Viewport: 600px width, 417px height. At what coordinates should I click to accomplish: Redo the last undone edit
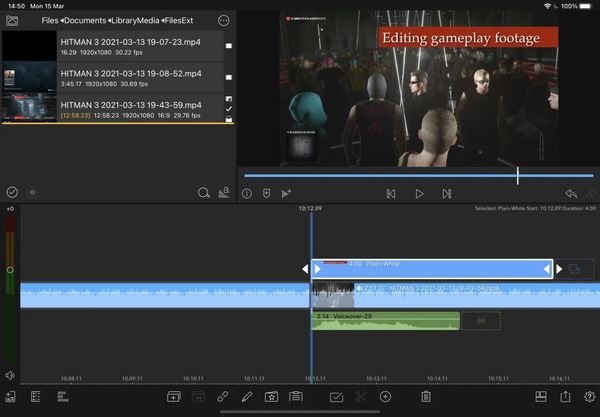pos(592,194)
